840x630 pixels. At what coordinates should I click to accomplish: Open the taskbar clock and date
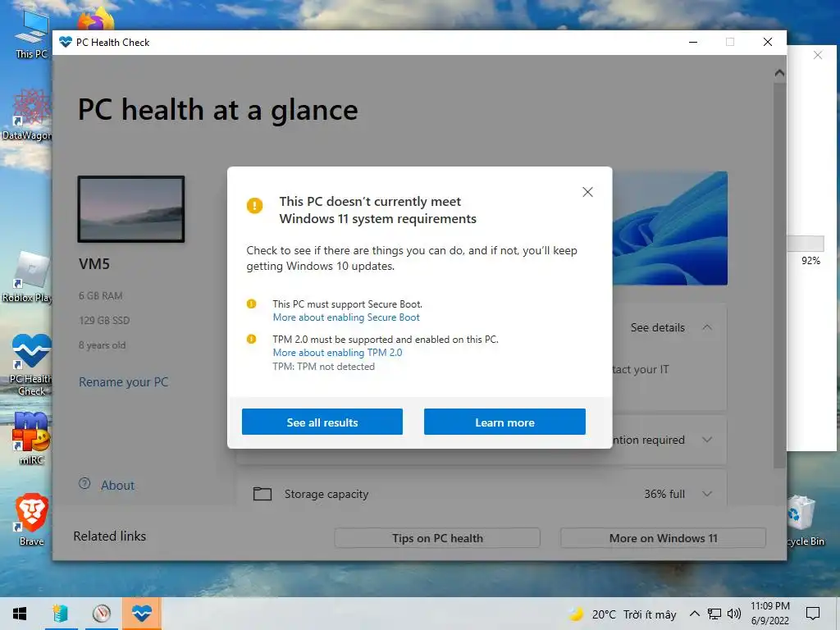click(x=769, y=614)
